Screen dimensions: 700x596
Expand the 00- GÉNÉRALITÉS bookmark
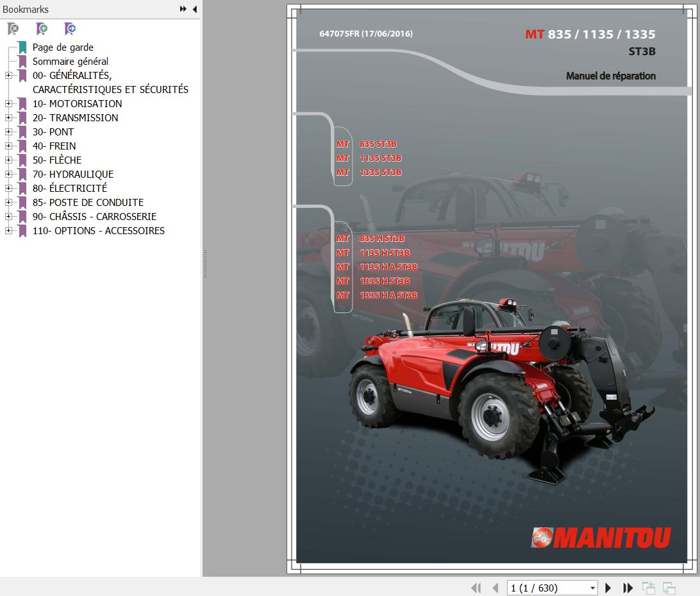pyautogui.click(x=8, y=76)
